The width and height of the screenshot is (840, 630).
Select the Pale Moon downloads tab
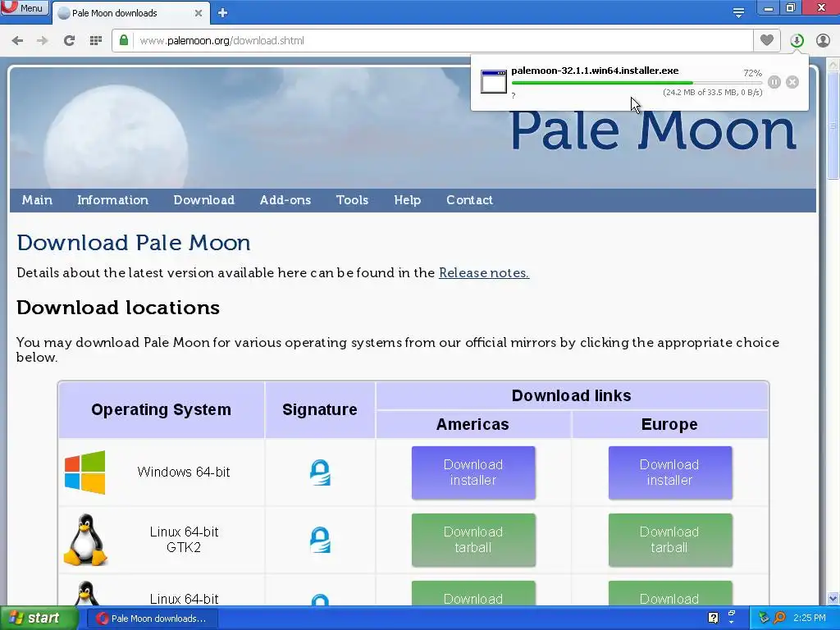pos(130,13)
